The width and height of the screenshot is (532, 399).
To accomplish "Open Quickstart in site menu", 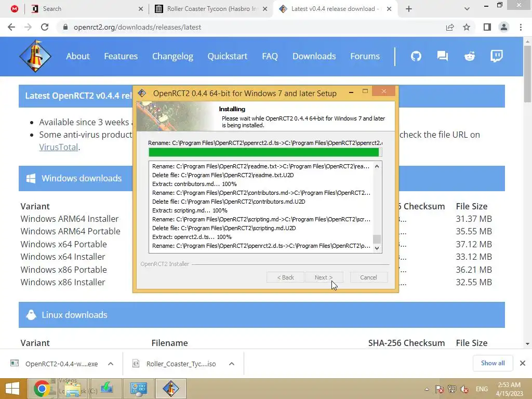I will [x=228, y=56].
